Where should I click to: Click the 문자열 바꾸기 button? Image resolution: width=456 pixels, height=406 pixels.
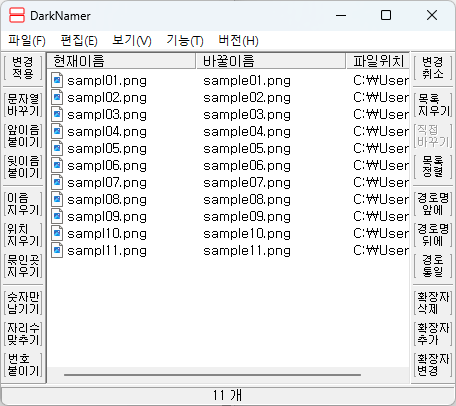(x=23, y=105)
